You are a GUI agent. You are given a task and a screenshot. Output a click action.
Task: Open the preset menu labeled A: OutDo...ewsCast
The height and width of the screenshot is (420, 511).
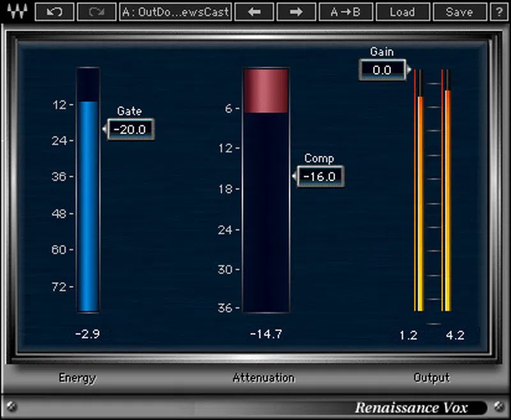[x=175, y=11]
